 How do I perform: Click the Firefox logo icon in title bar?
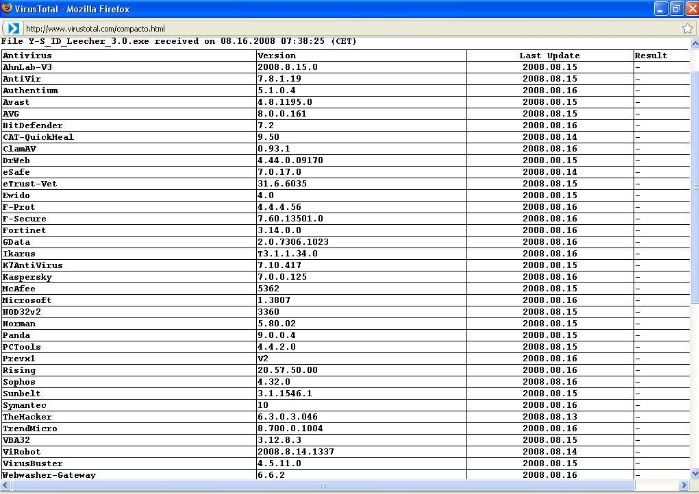[7, 8]
